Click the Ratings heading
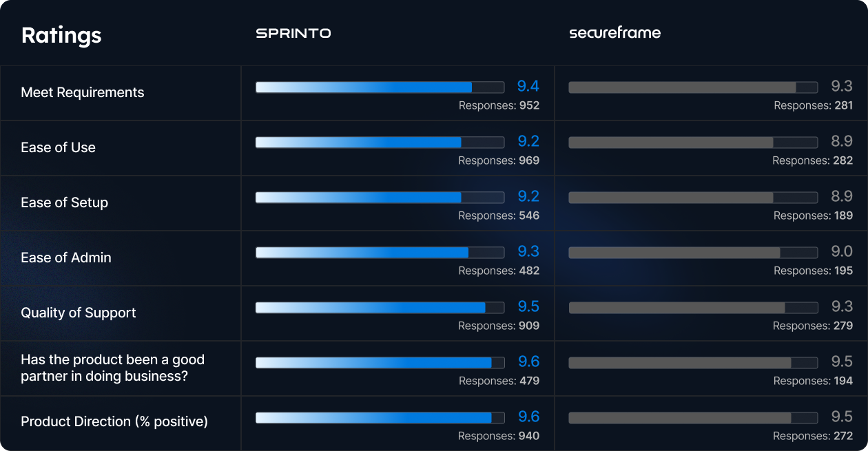The image size is (868, 451). [61, 35]
